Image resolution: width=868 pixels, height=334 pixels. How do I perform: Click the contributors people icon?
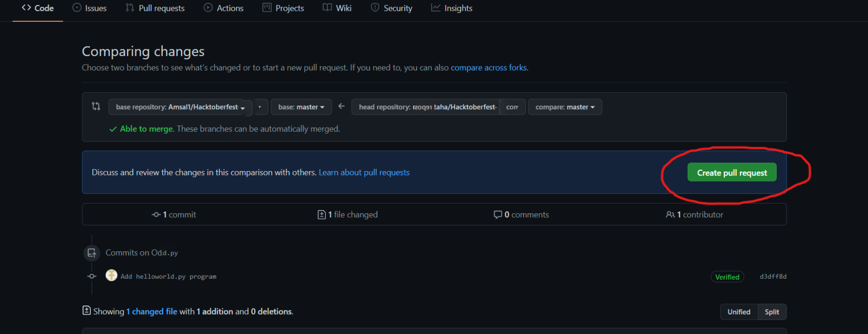click(670, 215)
